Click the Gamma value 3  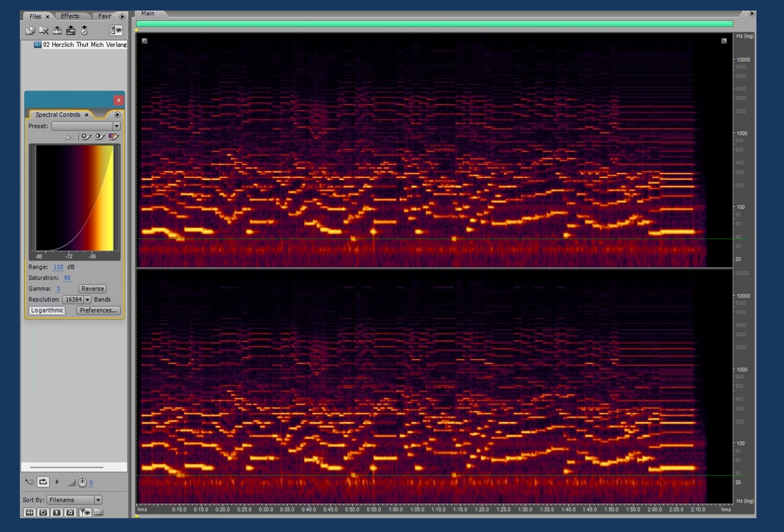click(x=58, y=289)
